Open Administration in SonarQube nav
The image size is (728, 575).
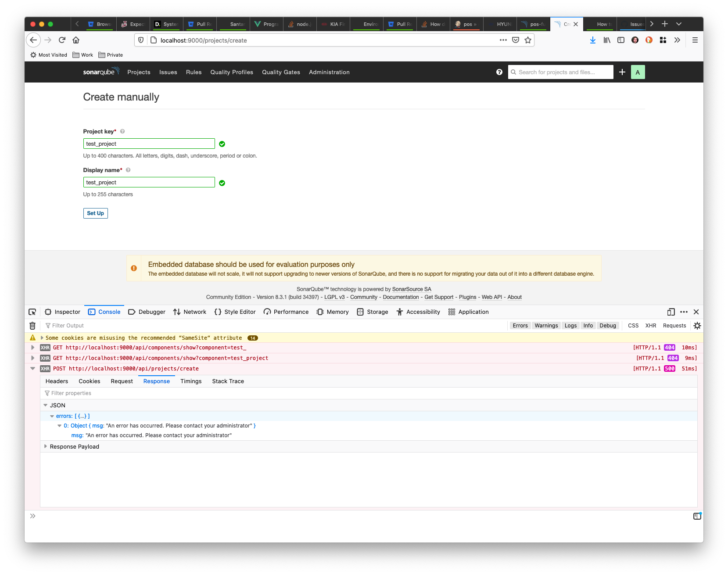[329, 72]
